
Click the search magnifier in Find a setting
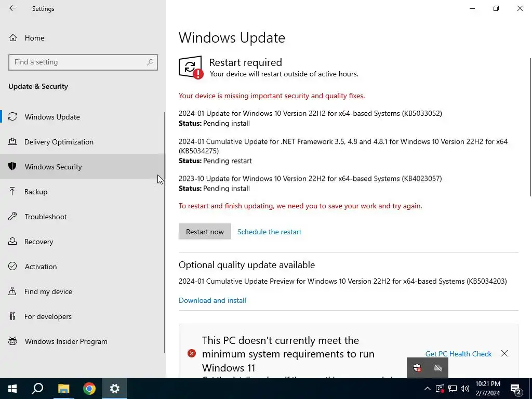tap(150, 62)
